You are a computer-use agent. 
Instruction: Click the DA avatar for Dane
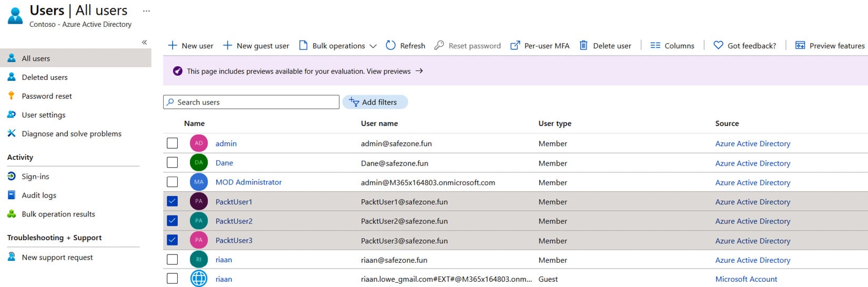coord(199,163)
